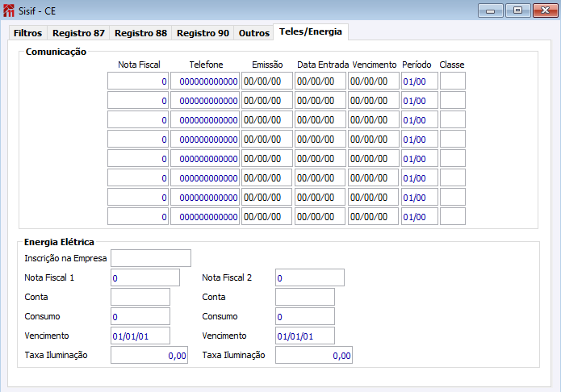
Task: Open the Registro 90 tab
Action: click(x=203, y=33)
